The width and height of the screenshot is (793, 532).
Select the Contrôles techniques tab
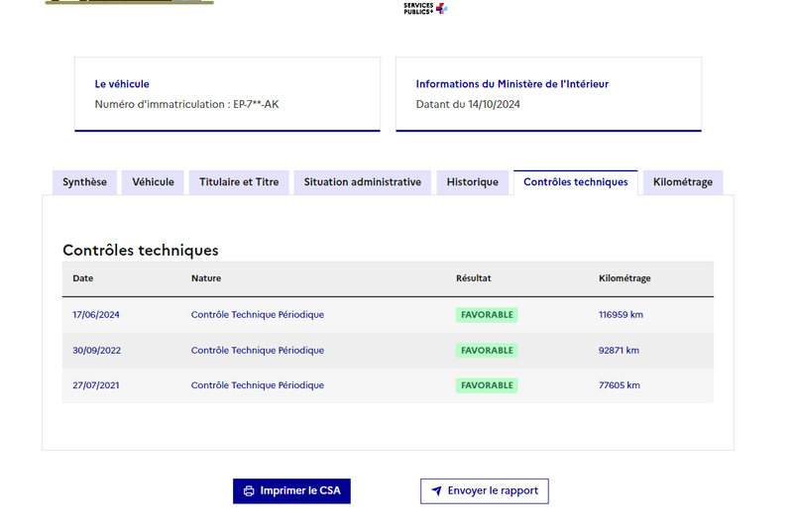click(x=576, y=182)
